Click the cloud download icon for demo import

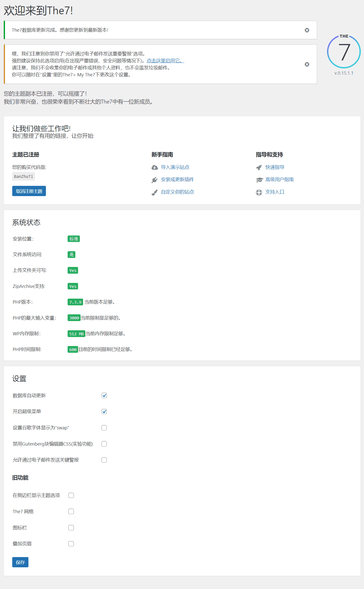[x=155, y=167]
